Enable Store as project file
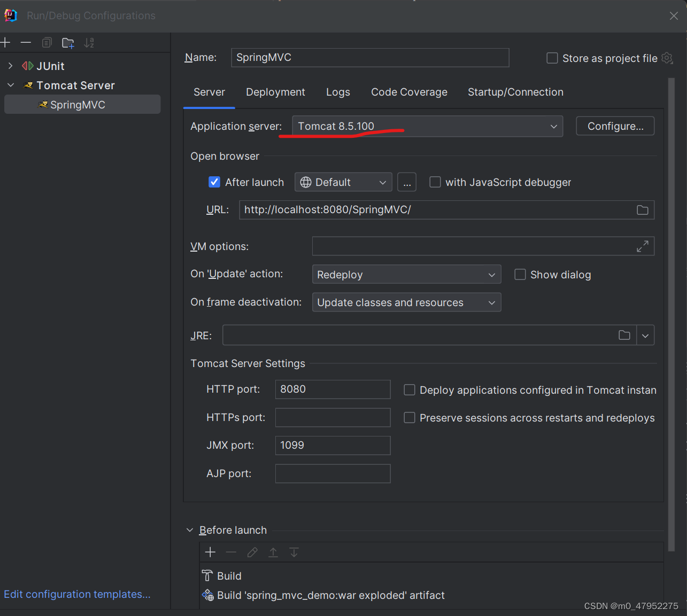Image resolution: width=687 pixels, height=616 pixels. point(552,58)
